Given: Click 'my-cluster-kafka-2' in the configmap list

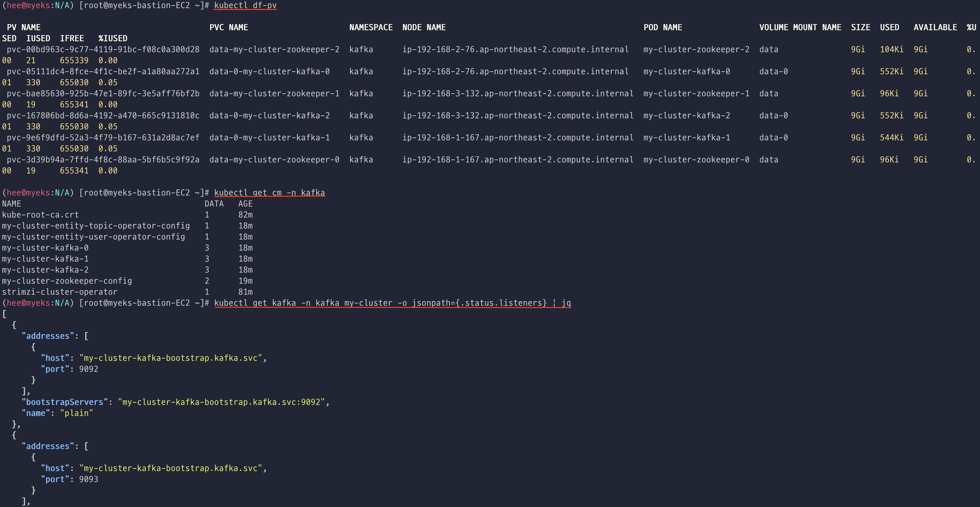Looking at the screenshot, I should point(45,270).
